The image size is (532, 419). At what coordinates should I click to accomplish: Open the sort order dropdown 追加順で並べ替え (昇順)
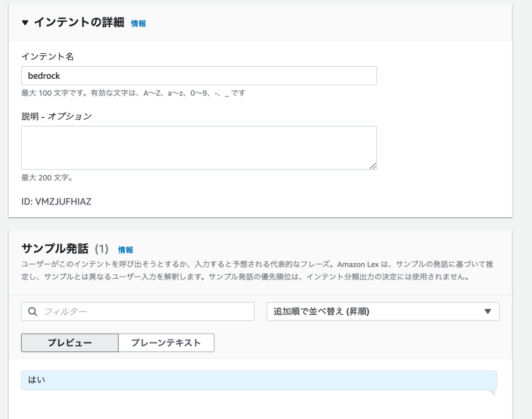(383, 311)
